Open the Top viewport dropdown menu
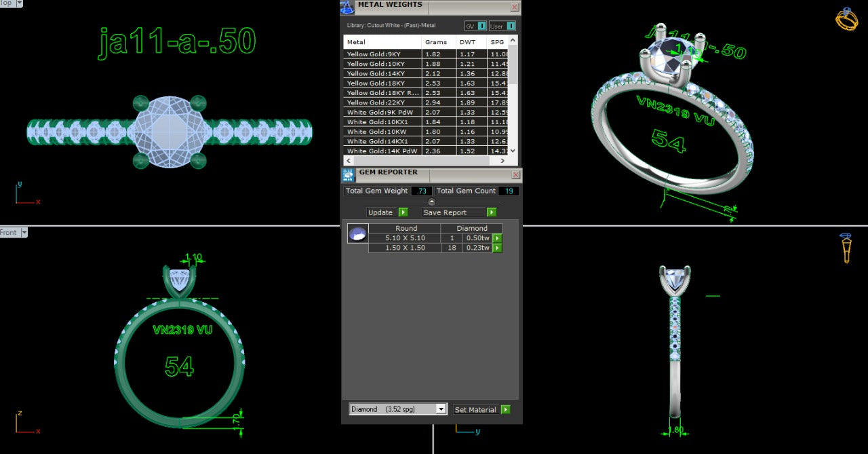The height and width of the screenshot is (454, 868). pos(18,3)
